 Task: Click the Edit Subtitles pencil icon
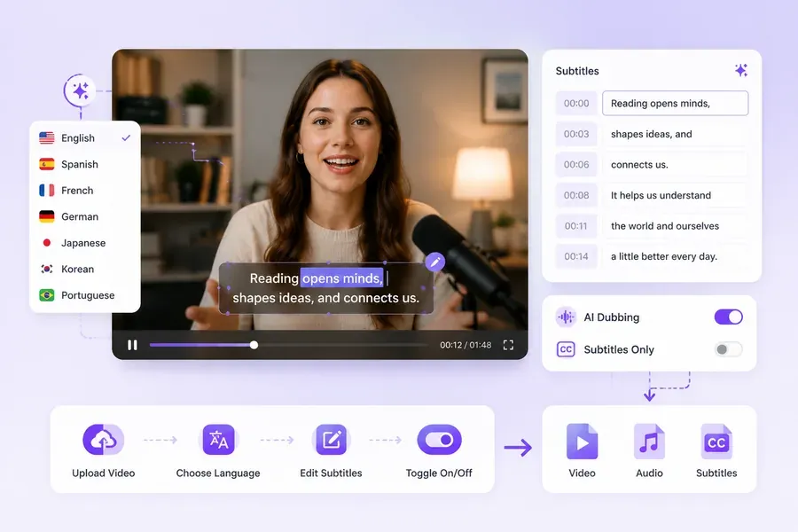click(x=331, y=440)
